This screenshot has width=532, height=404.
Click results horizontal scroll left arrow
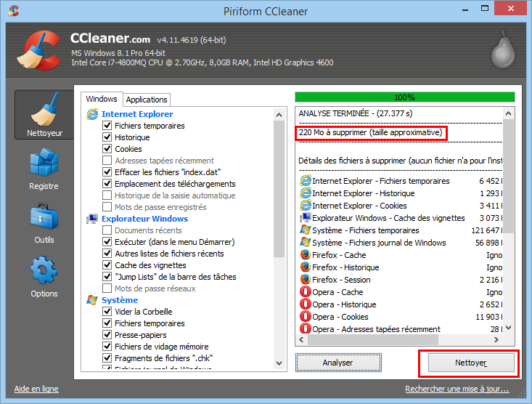click(x=302, y=339)
